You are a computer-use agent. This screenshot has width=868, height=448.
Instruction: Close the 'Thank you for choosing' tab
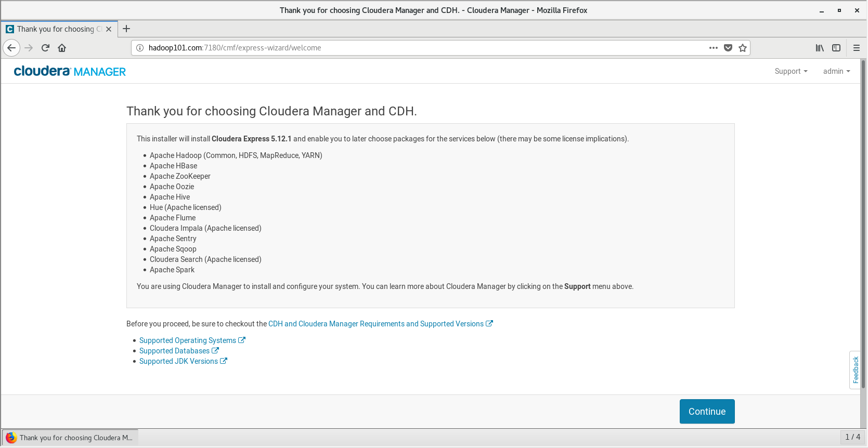[x=109, y=29]
